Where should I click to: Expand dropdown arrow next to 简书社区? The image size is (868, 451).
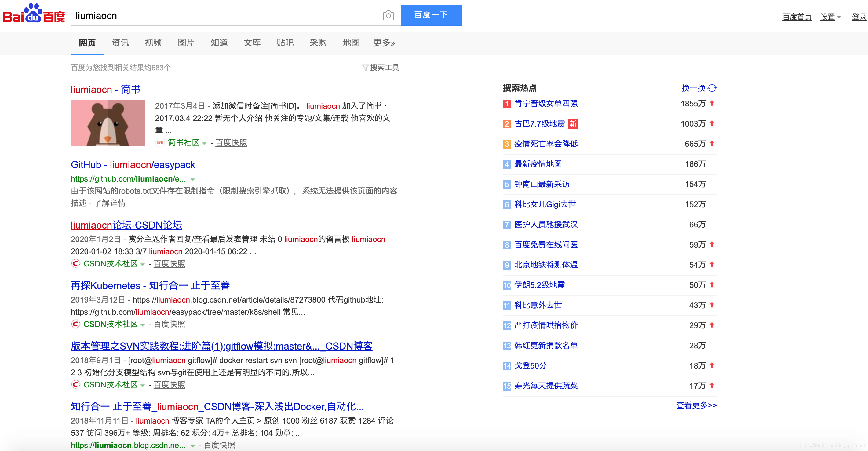tap(204, 144)
